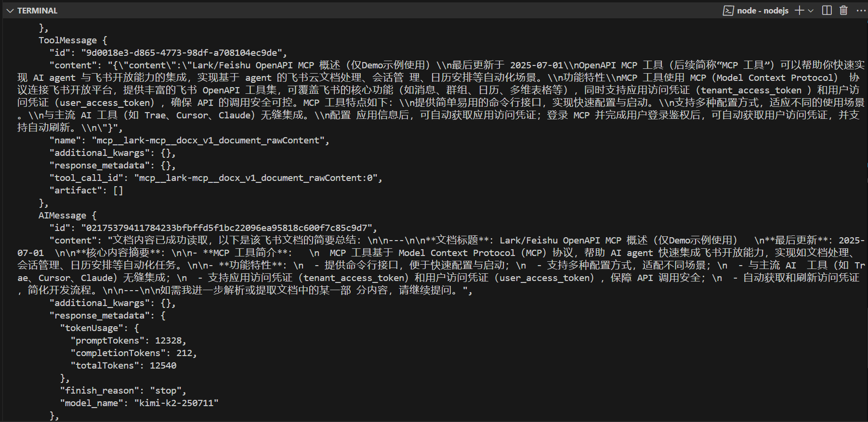Click the "finish_reason": "stop" line
This screenshot has width=868, height=422.
coord(123,391)
